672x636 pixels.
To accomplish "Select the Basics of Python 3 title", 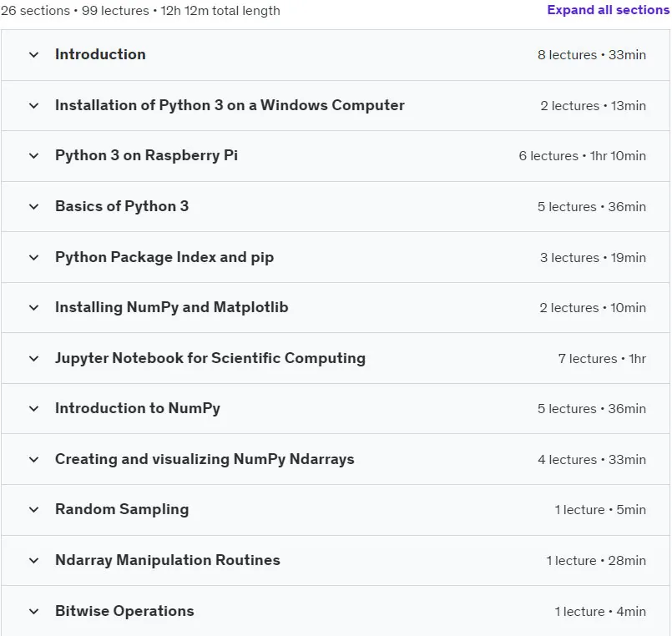I will coord(122,206).
